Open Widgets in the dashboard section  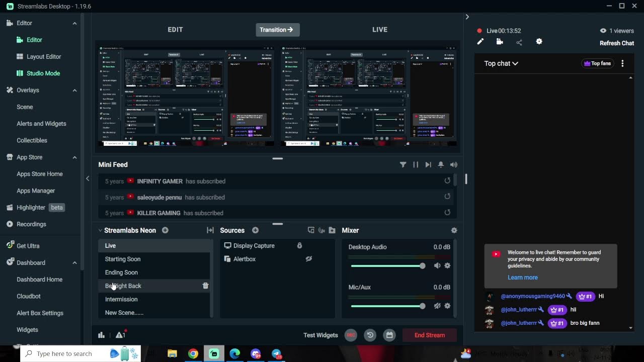(x=27, y=330)
